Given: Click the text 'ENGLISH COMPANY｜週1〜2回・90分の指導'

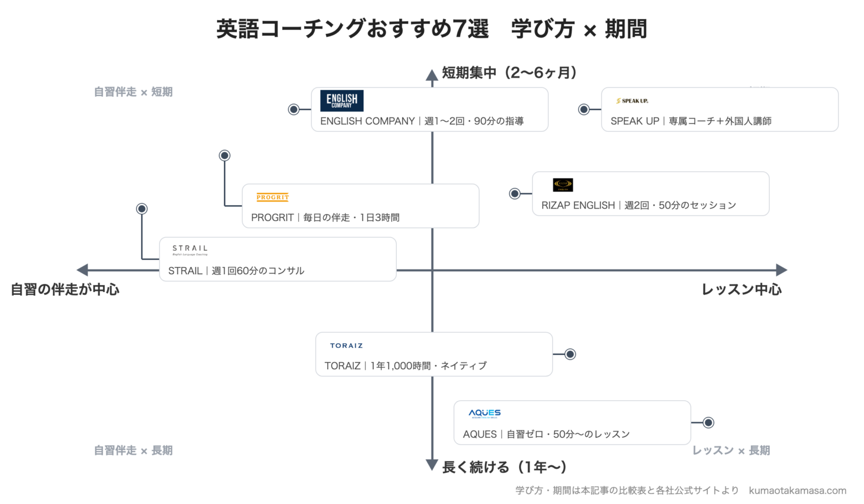Looking at the screenshot, I should [x=422, y=121].
